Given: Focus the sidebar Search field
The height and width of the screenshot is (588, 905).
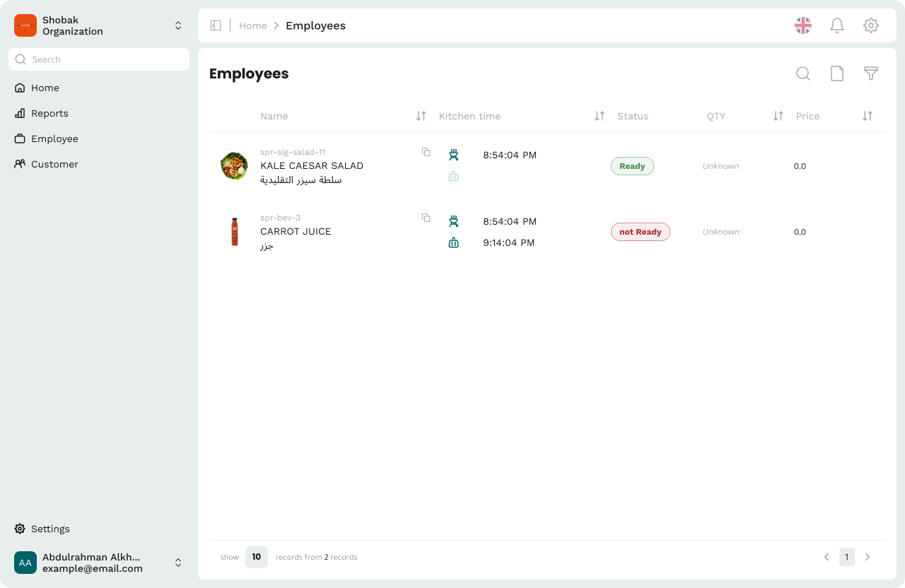Looking at the screenshot, I should (99, 59).
